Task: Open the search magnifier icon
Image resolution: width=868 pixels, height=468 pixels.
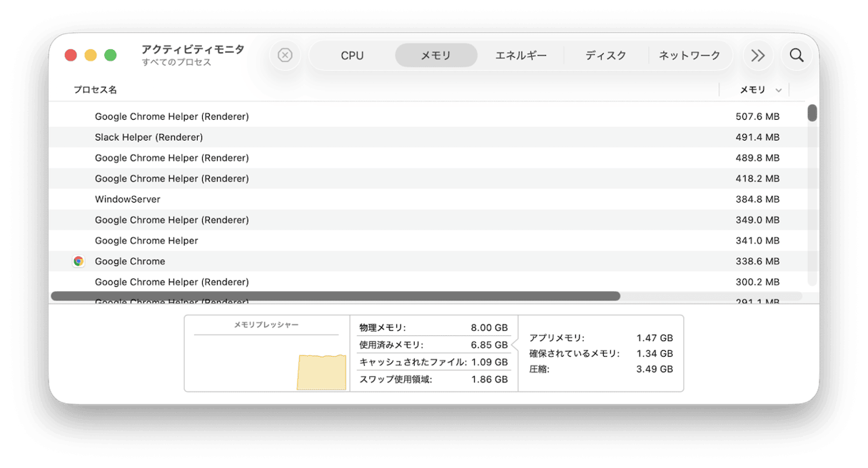Action: (797, 55)
